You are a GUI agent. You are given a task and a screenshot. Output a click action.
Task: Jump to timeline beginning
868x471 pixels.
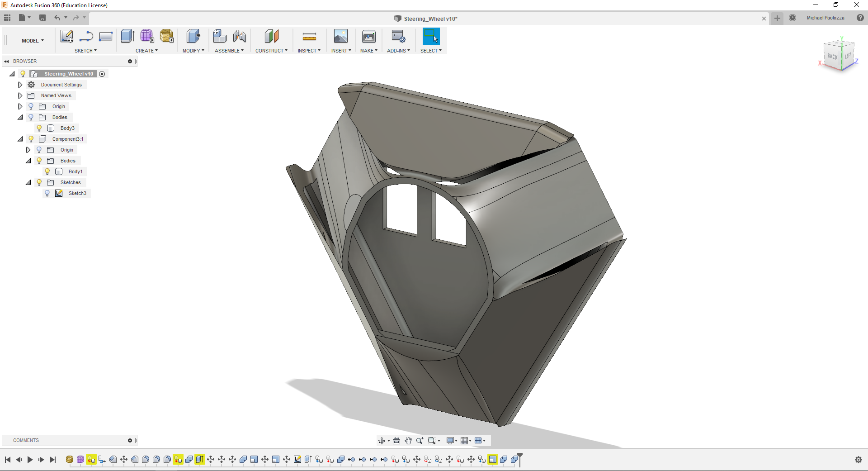(x=8, y=460)
